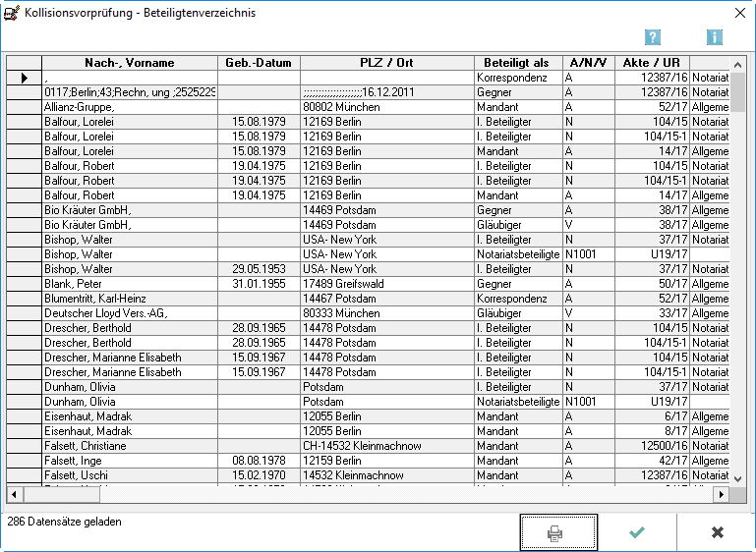
Task: Select Falsett, Inge name cell
Action: tap(130, 461)
